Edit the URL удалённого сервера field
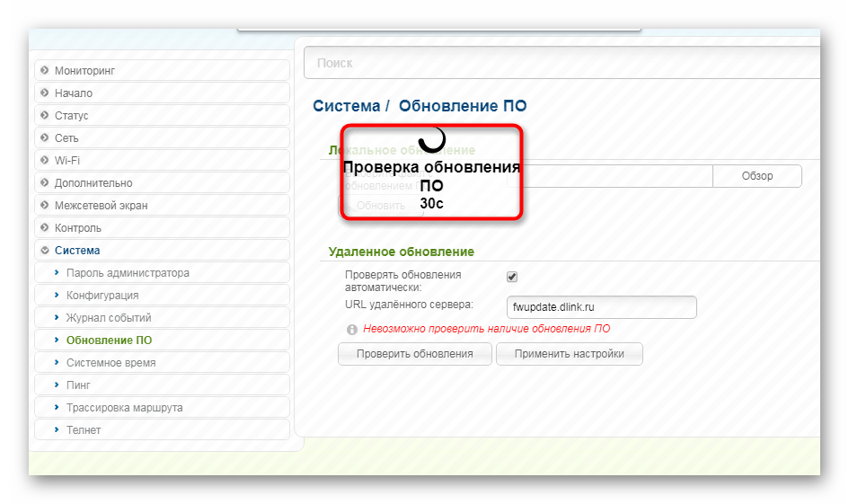The image size is (849, 504). pyautogui.click(x=602, y=307)
